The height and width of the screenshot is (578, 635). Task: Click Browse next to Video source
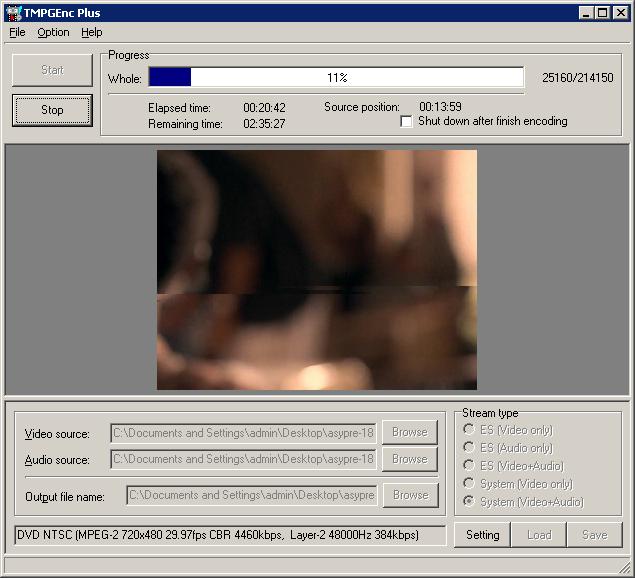[410, 432]
